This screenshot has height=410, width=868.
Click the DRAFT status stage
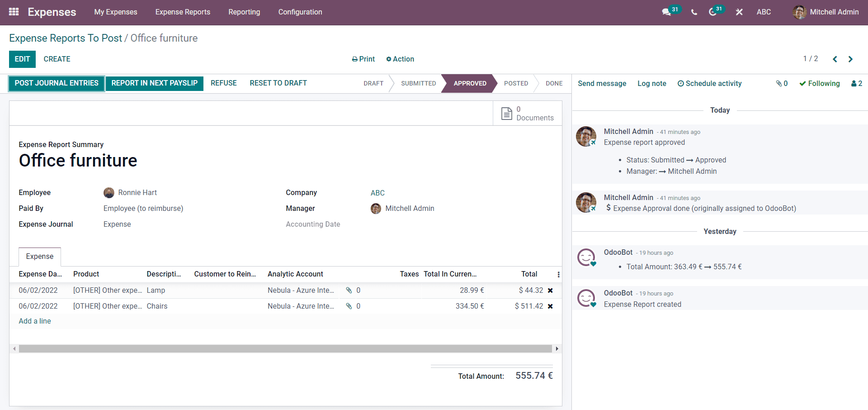(x=373, y=84)
